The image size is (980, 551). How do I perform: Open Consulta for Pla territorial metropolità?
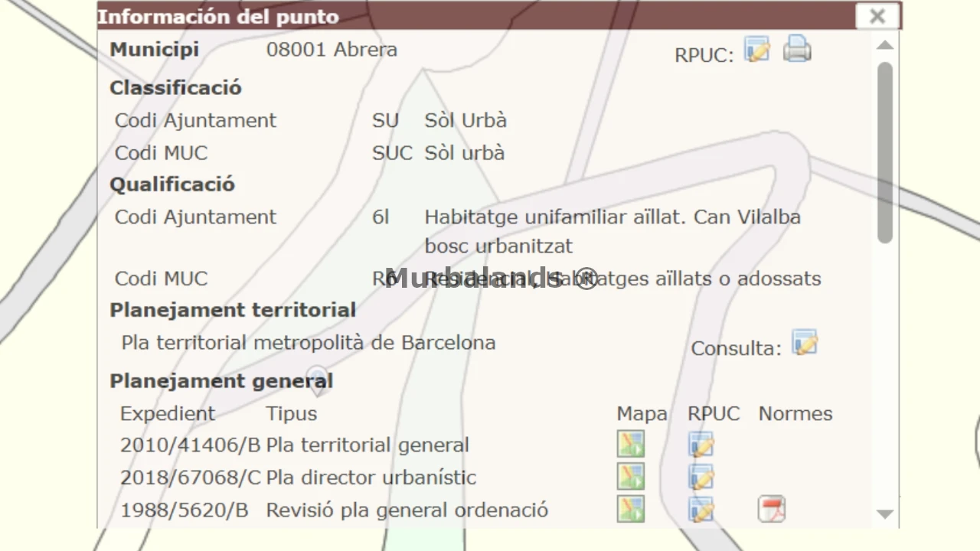[x=804, y=344]
